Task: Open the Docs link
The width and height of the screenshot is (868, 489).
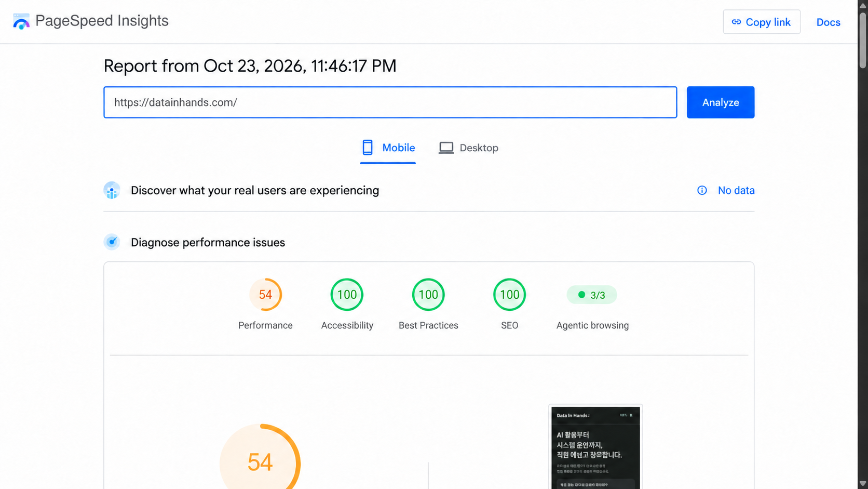Action: (828, 22)
